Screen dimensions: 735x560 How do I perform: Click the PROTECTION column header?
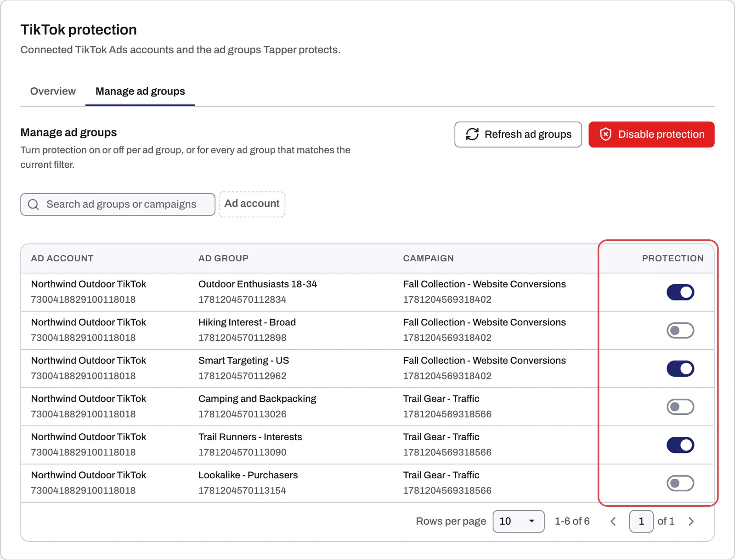point(673,258)
